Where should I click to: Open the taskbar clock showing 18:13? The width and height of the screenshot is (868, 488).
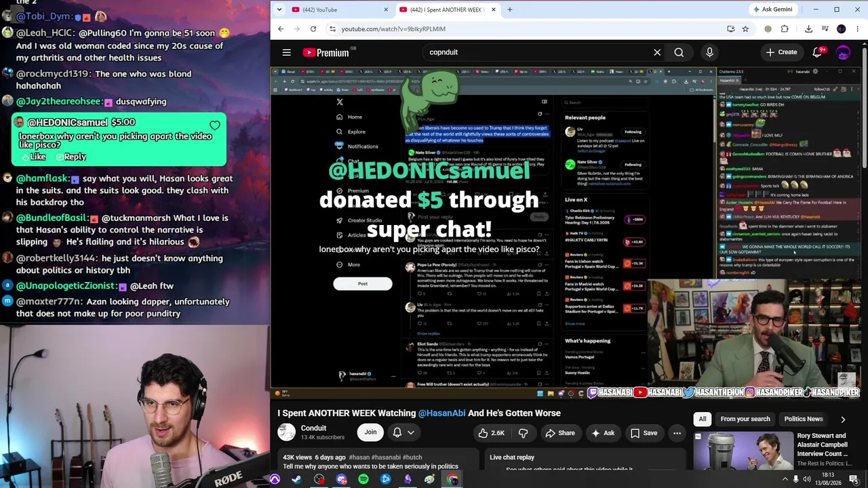tap(828, 479)
